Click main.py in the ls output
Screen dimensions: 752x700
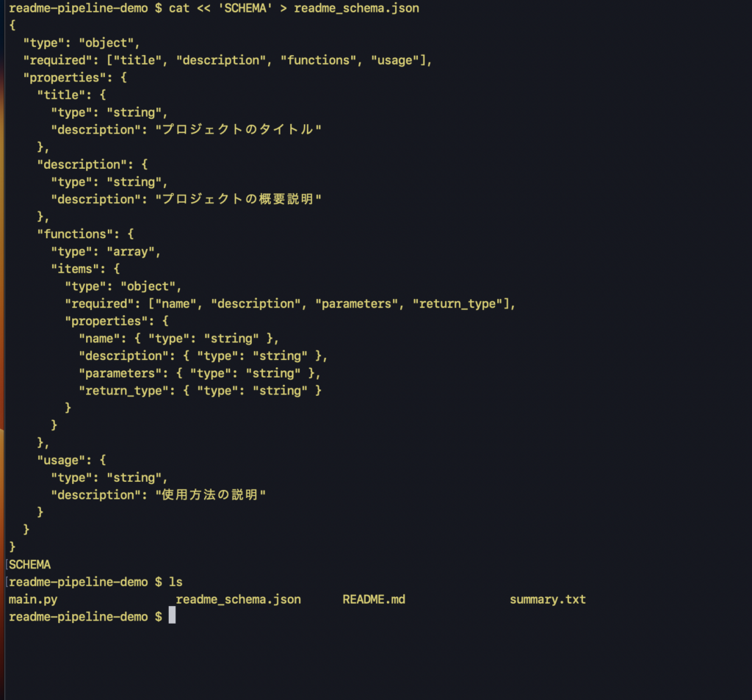pyautogui.click(x=33, y=599)
